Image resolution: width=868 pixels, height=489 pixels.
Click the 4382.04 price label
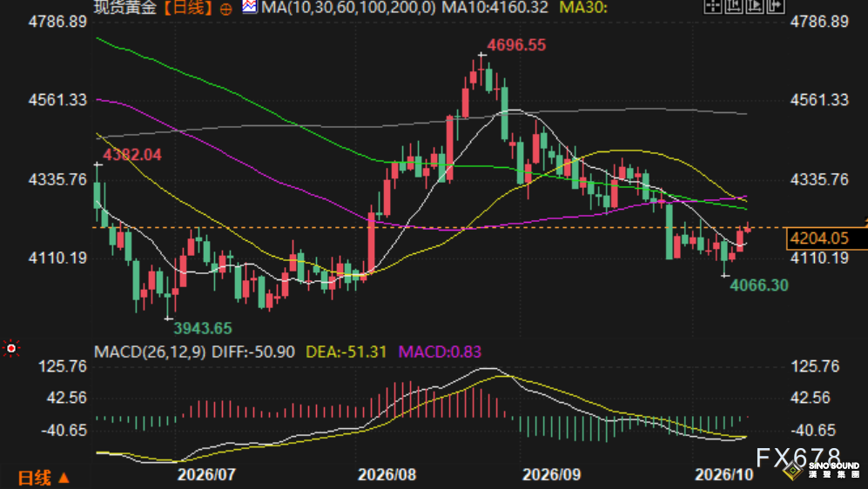[x=132, y=155]
